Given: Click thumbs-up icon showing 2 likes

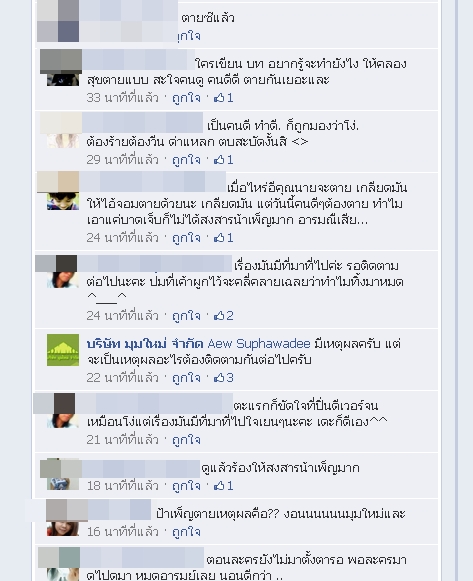Looking at the screenshot, I should coord(219,316).
